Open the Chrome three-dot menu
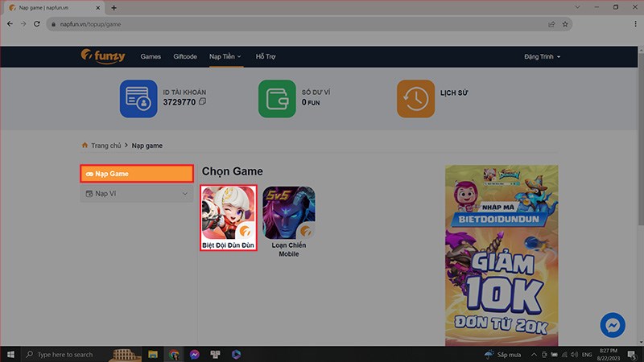The width and height of the screenshot is (644, 362). [x=635, y=24]
